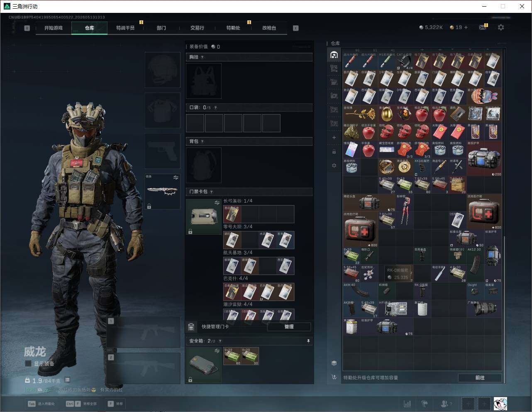Screen dimensions: 532x412
Task: Select the empty backpack slot
Action: [x=204, y=165]
